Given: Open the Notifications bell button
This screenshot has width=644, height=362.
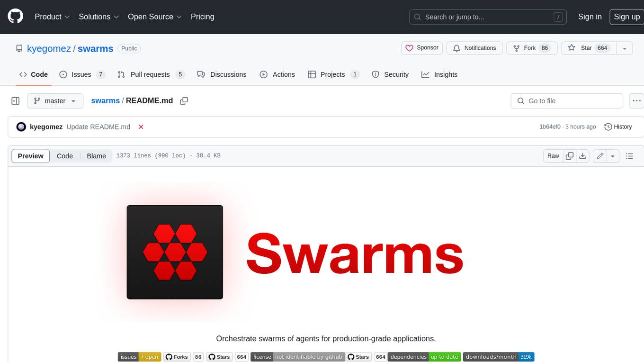Looking at the screenshot, I should [x=474, y=48].
